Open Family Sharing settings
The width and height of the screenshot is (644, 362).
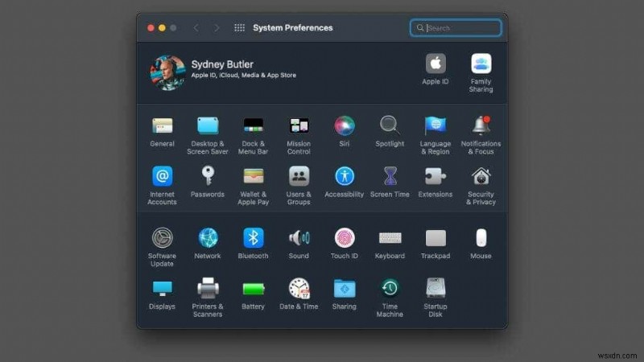coord(481,64)
